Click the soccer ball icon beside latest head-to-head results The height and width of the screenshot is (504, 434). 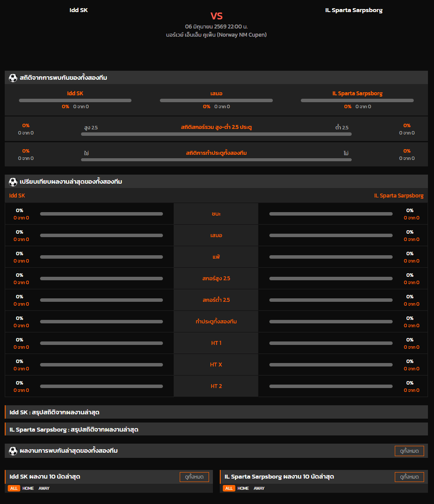tap(13, 451)
